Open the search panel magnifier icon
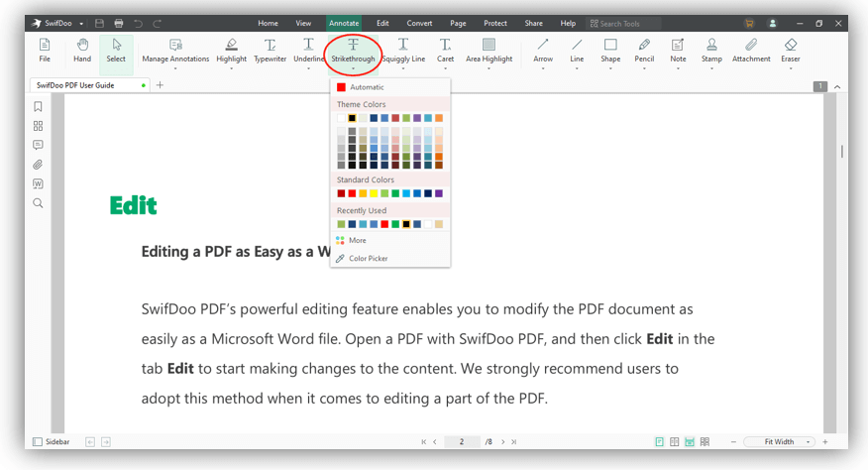Viewport: 868px width, 470px height. (38, 203)
